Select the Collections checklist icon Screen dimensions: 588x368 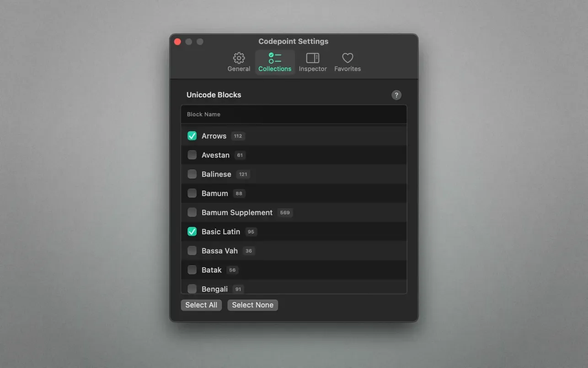275,58
